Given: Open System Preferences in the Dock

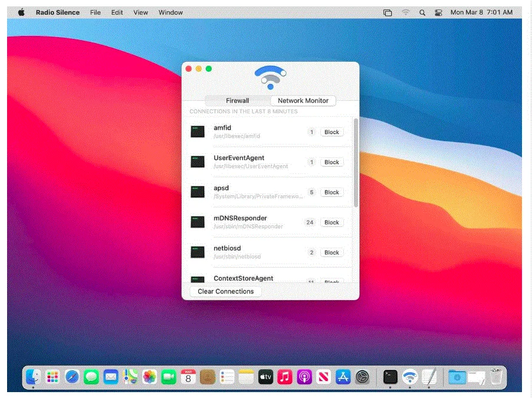Looking at the screenshot, I should pyautogui.click(x=362, y=377).
